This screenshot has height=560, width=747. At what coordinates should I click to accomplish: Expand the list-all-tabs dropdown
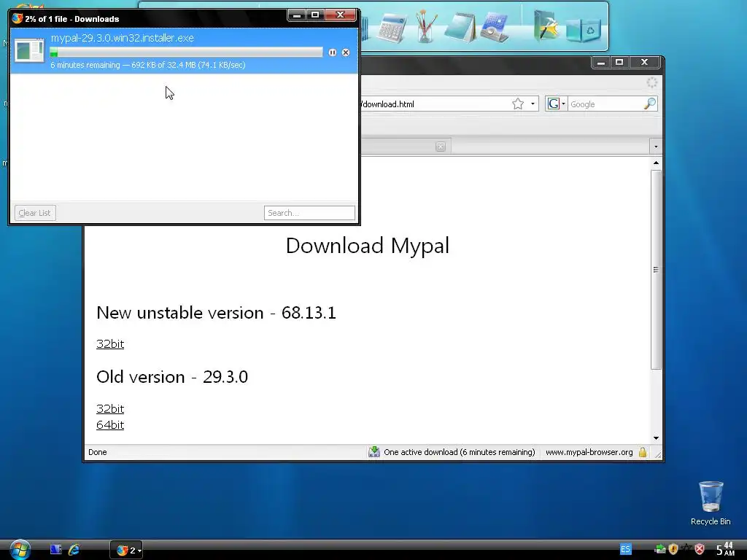(x=656, y=147)
